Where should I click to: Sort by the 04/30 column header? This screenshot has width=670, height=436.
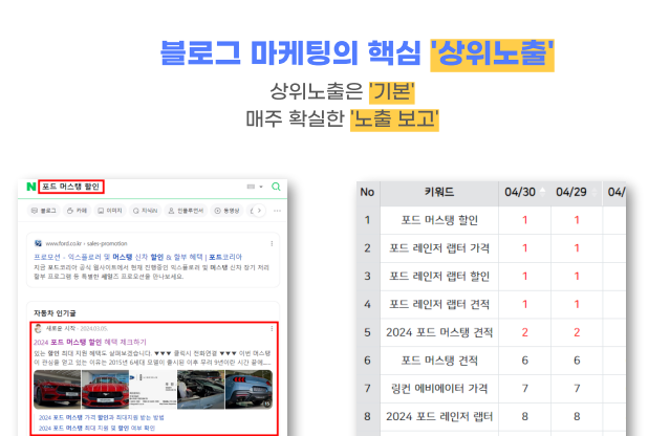coord(524,192)
